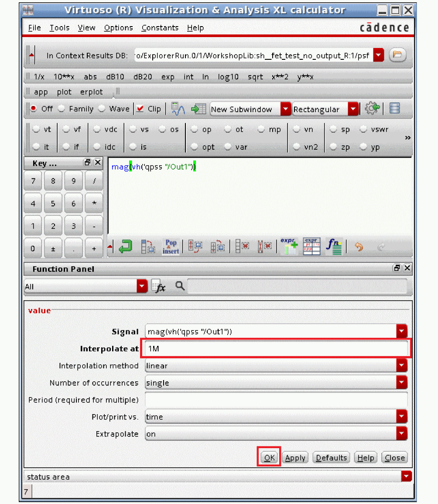Open the results database folder browser icon
Image resolution: width=438 pixels, height=504 pixels.
[x=397, y=55]
